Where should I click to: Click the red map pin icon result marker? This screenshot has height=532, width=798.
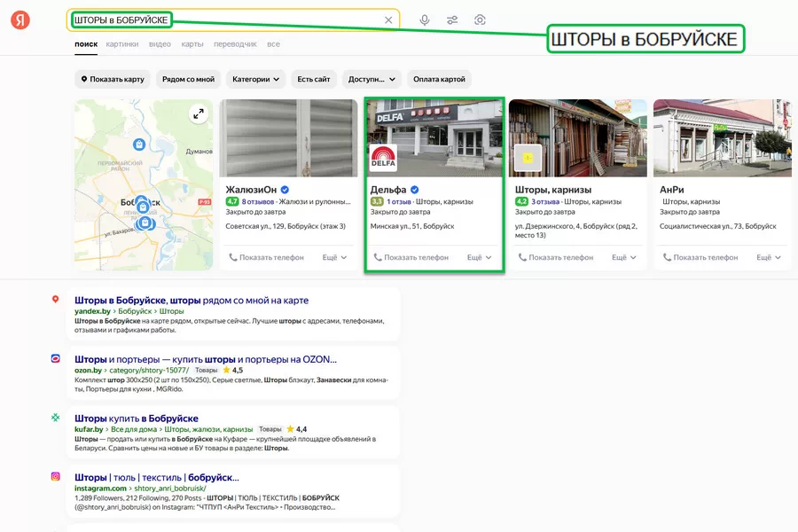pyautogui.click(x=56, y=300)
